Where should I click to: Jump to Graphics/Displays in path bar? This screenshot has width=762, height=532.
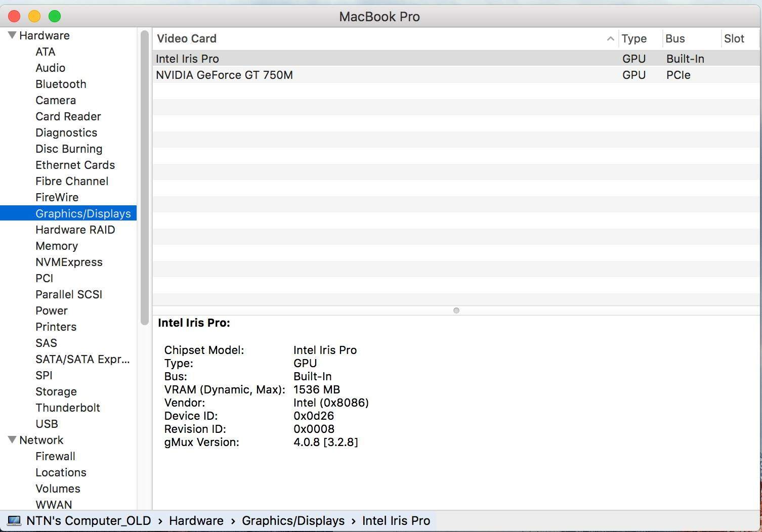tap(293, 520)
